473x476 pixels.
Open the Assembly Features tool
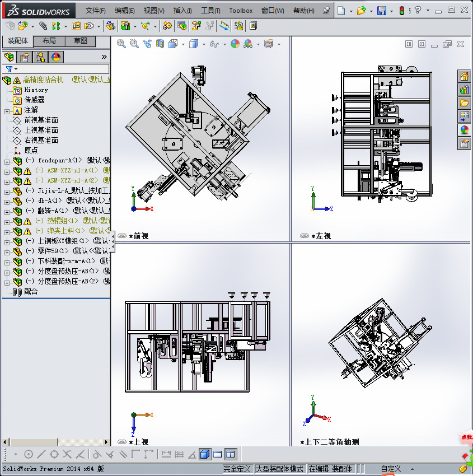(125, 26)
